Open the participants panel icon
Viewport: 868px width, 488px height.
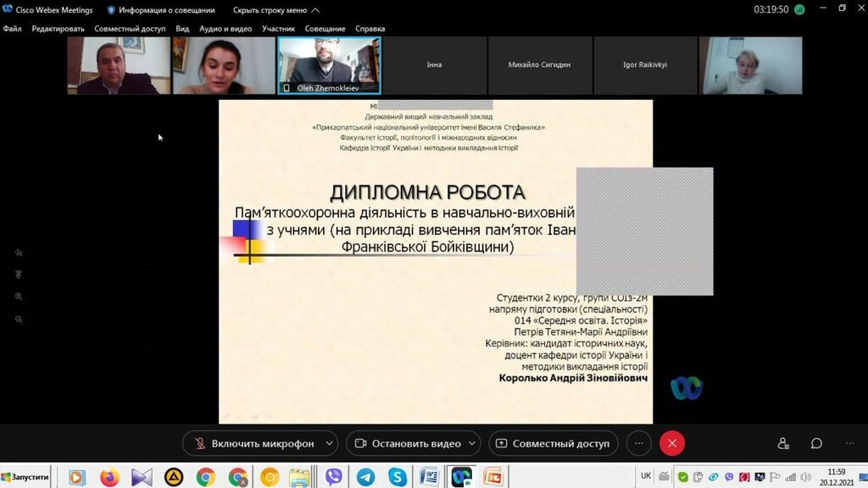coord(783,443)
